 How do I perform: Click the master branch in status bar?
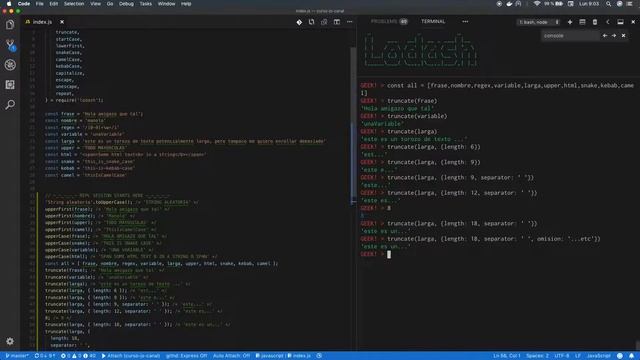pyautogui.click(x=17, y=356)
